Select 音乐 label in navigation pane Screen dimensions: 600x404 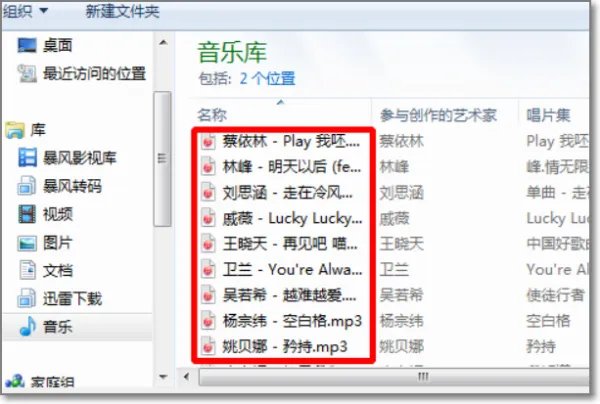click(57, 327)
